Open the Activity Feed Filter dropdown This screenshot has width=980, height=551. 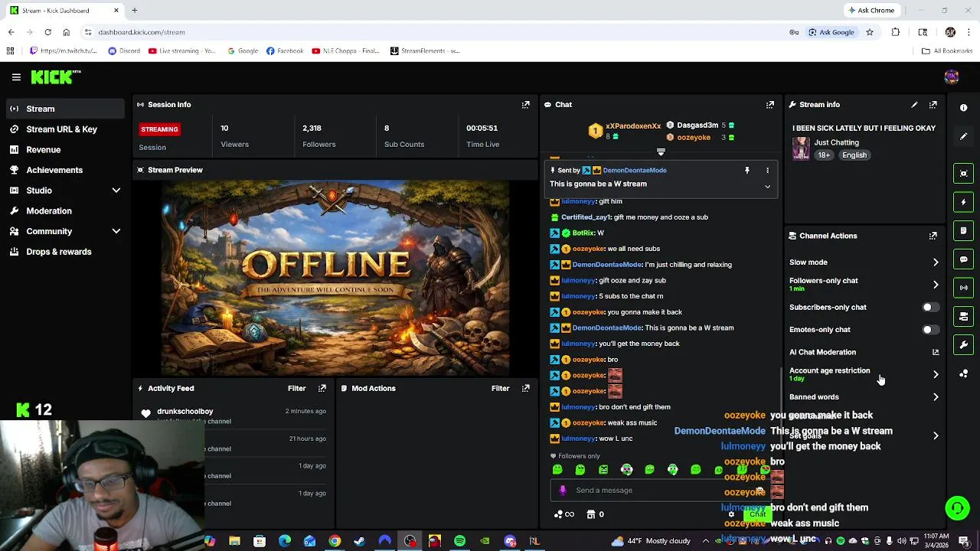pyautogui.click(x=296, y=389)
